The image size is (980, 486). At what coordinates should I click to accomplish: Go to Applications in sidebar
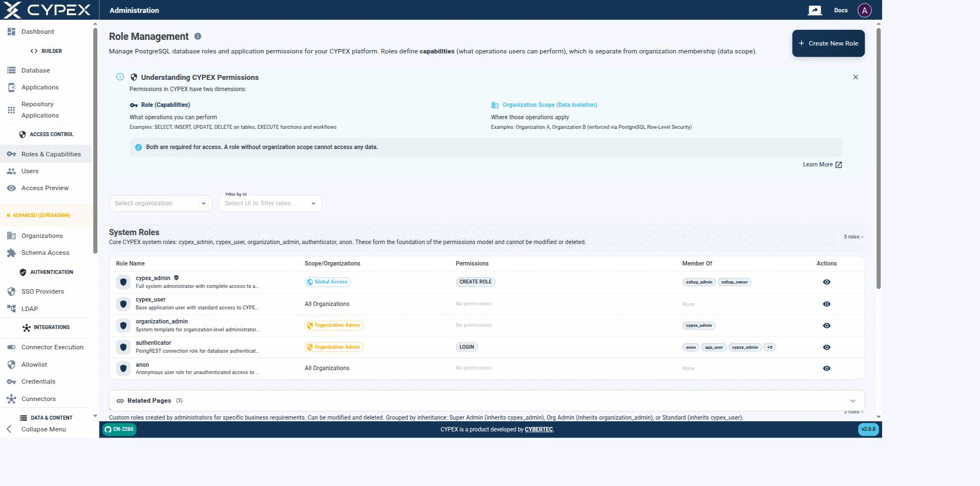pyautogui.click(x=46, y=87)
